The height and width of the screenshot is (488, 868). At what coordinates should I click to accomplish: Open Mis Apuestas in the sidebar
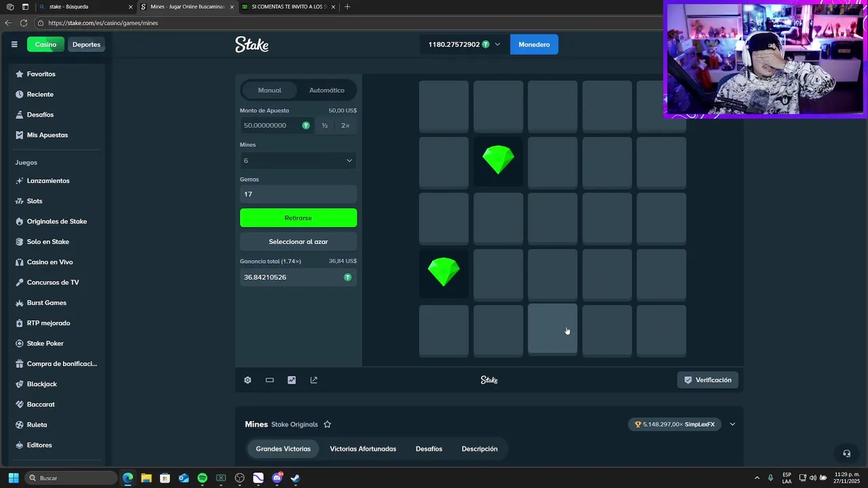pyautogui.click(x=57, y=135)
